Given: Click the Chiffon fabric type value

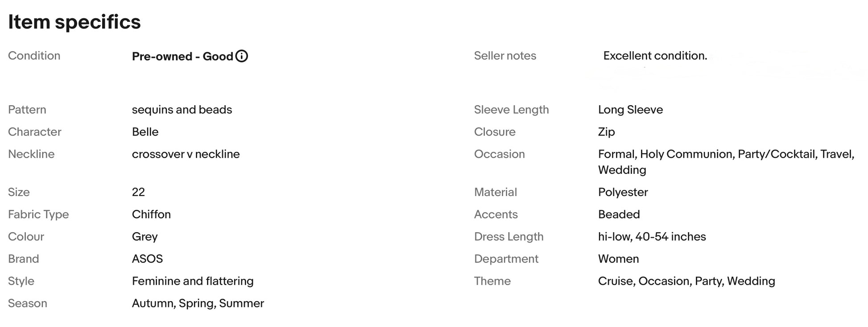Looking at the screenshot, I should click(151, 214).
